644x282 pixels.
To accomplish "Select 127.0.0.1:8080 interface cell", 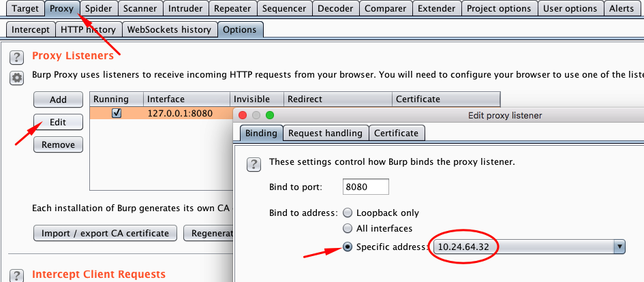I will pos(187,113).
